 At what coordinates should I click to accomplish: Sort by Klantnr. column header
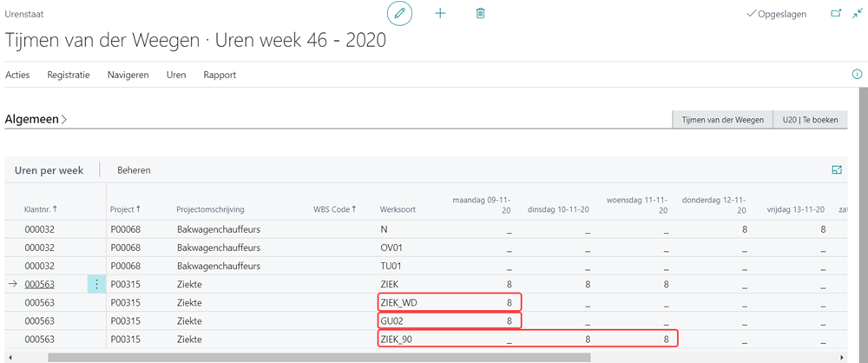coord(41,209)
